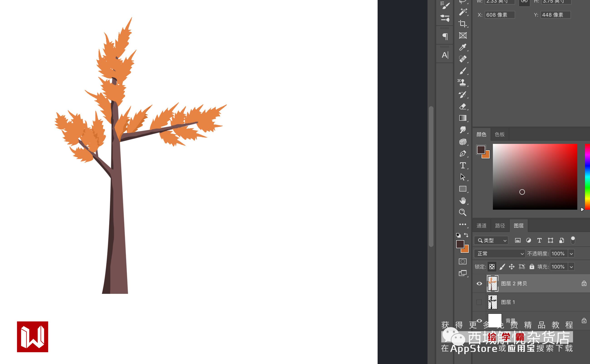
Task: Swap foreground and background colors
Action: tap(466, 235)
